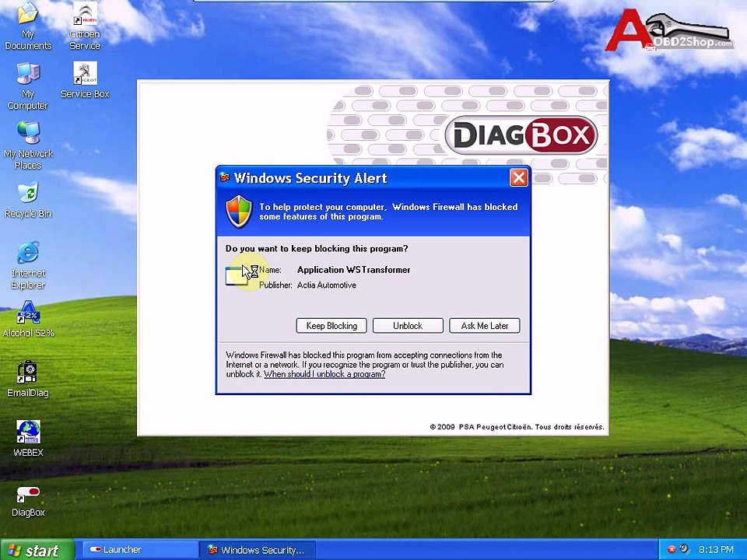Open the Start menu
The height and width of the screenshot is (560, 747).
coord(37,550)
